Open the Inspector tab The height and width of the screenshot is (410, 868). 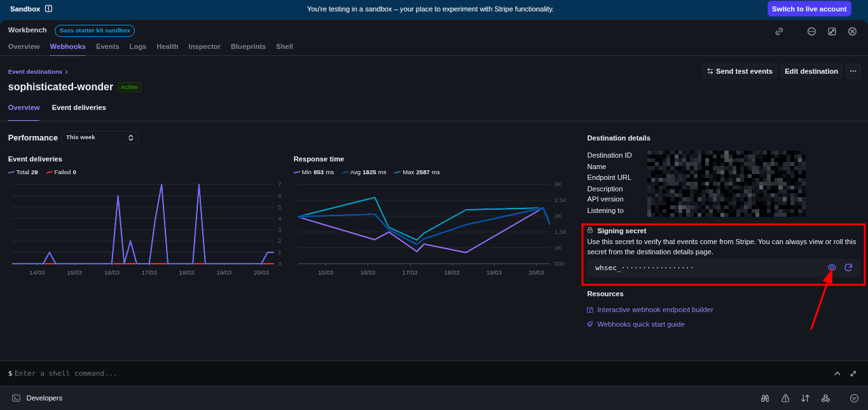pos(205,46)
